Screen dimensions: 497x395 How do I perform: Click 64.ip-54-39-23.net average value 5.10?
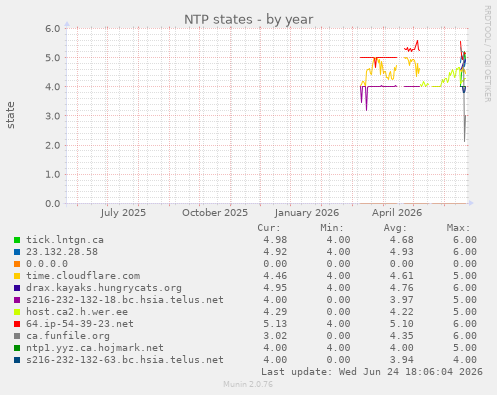tap(402, 324)
